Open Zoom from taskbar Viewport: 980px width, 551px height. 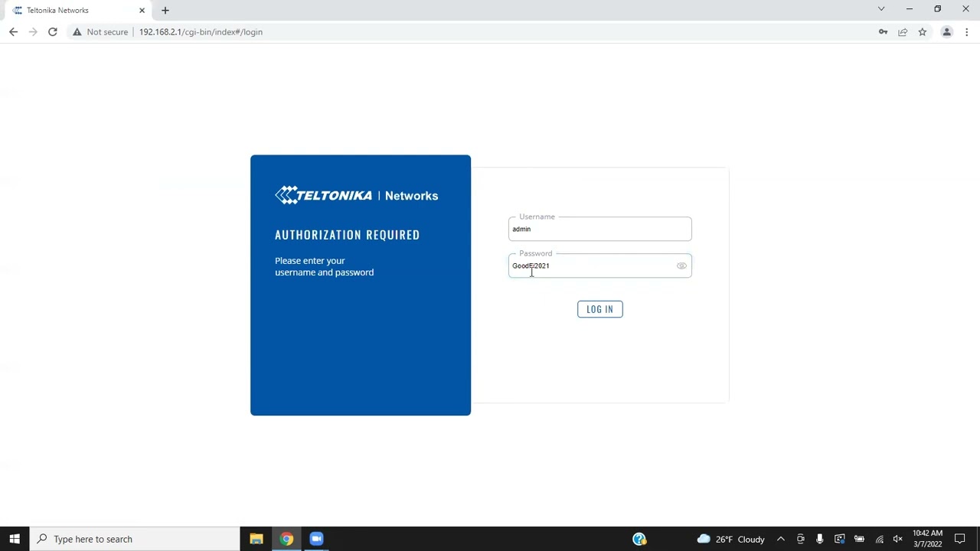click(x=316, y=539)
